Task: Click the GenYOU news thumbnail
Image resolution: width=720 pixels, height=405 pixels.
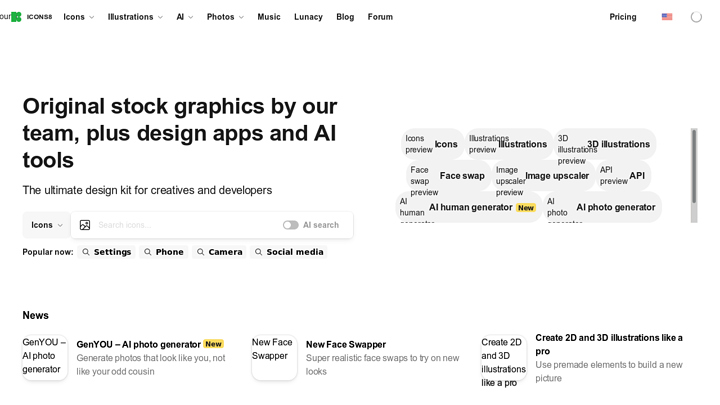Action: (45, 358)
